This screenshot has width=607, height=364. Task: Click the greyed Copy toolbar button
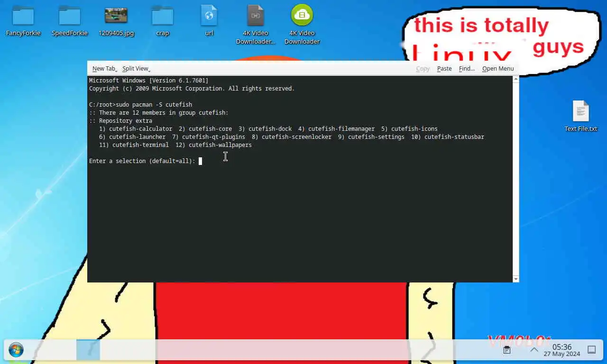pyautogui.click(x=423, y=69)
